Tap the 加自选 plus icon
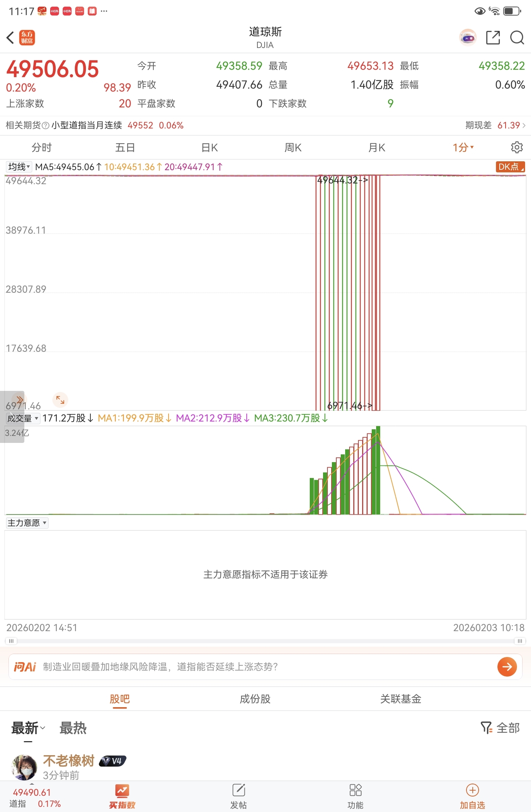 pyautogui.click(x=472, y=790)
